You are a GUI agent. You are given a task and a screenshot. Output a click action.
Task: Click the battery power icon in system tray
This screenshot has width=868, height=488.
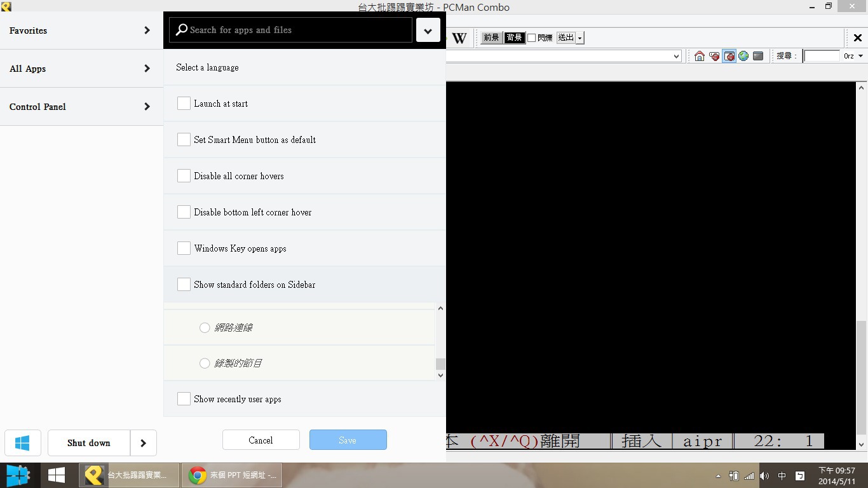coord(734,475)
